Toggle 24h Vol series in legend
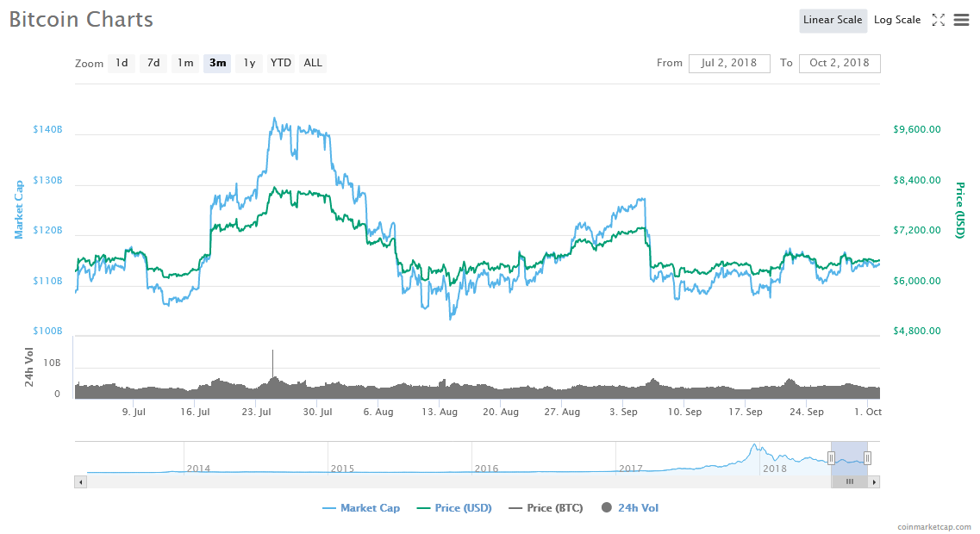 tap(630, 508)
